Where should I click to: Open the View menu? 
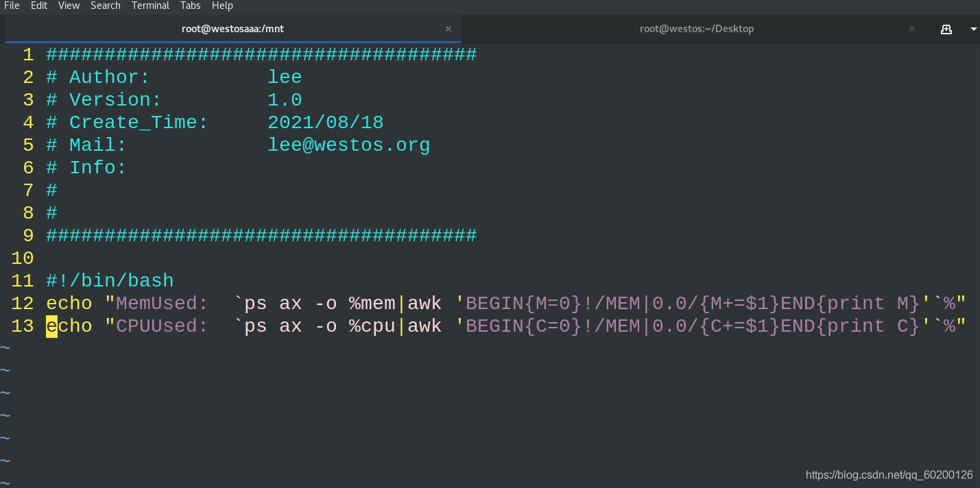coord(69,5)
